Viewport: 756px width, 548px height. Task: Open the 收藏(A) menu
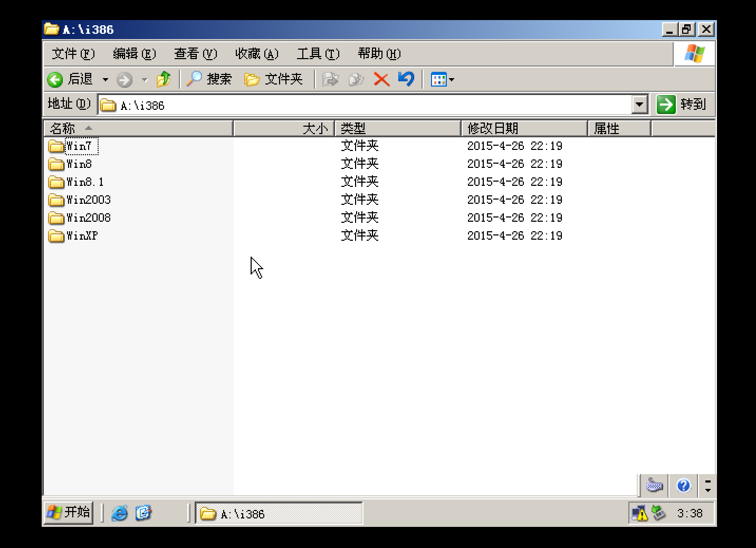tap(257, 54)
